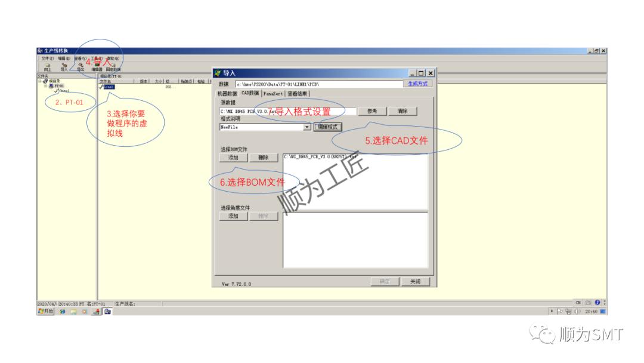Click the blue help icon on the language bar

pyautogui.click(x=597, y=303)
